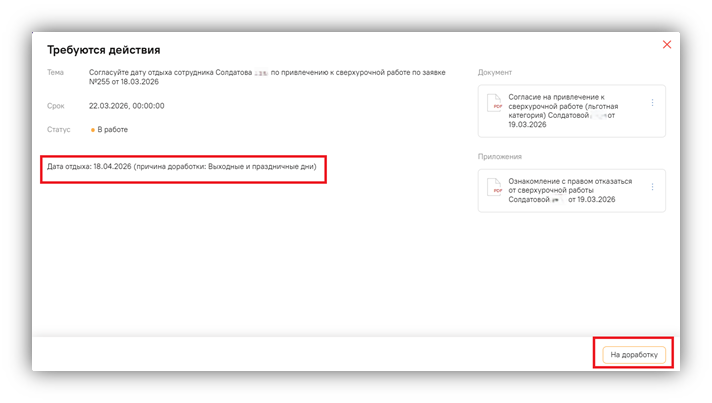
Task: Click the PDF icon of the overtime consent document
Action: coord(494,105)
